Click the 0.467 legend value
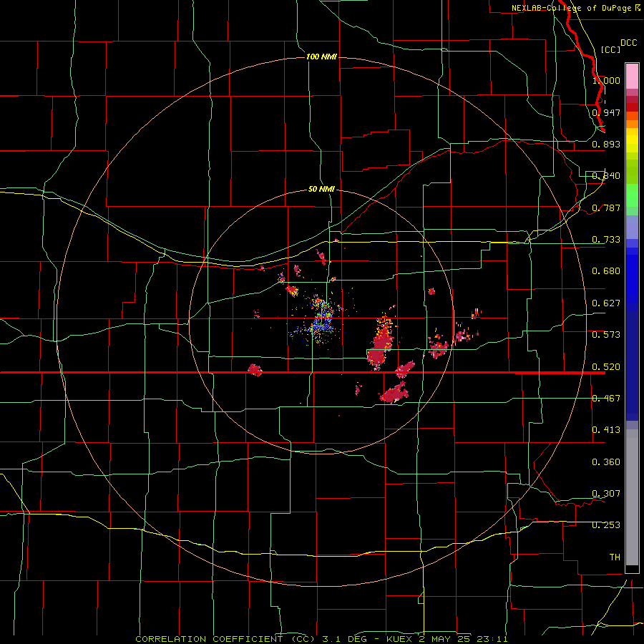The height and width of the screenshot is (644, 644). tap(606, 399)
